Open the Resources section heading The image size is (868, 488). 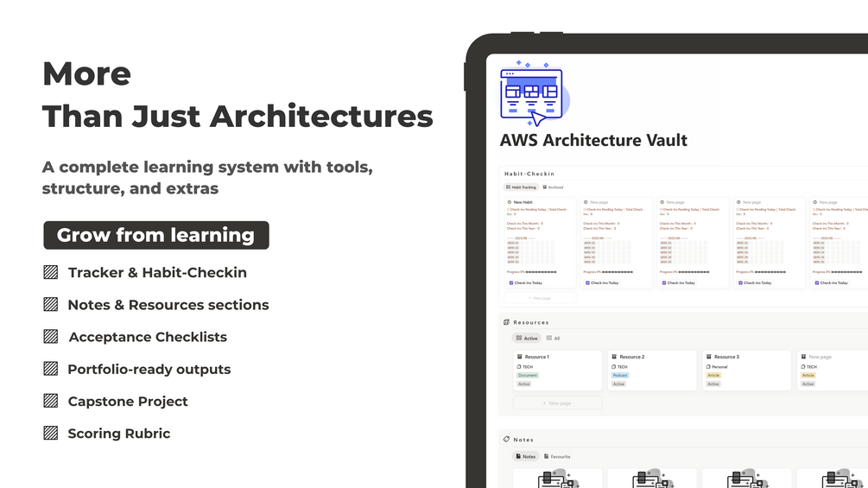point(531,322)
